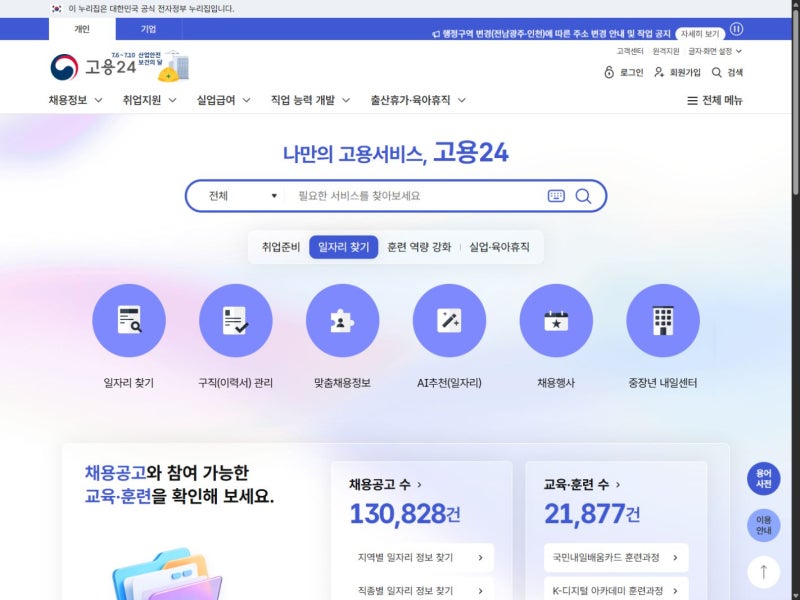Open the 맞춤채용정보 puzzle icon
The height and width of the screenshot is (600, 800).
(342, 320)
